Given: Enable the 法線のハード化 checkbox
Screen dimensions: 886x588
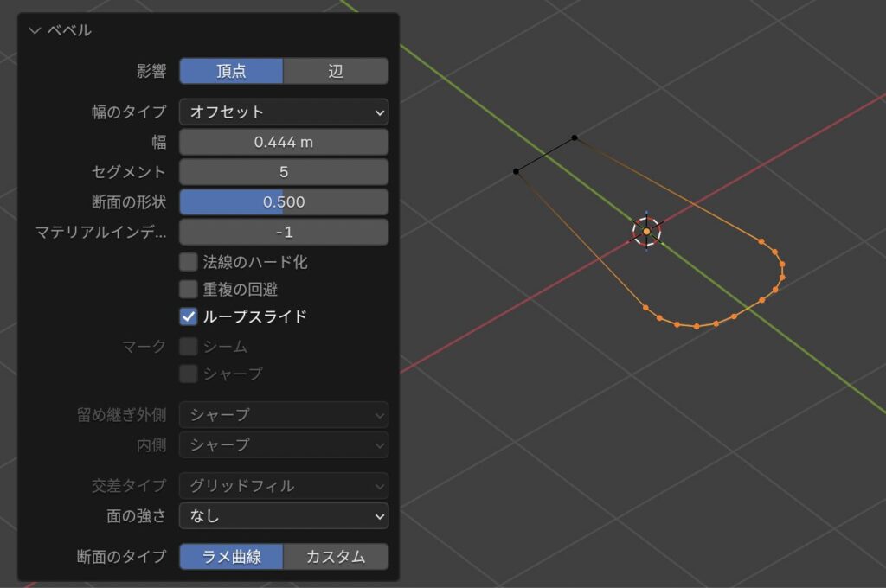Looking at the screenshot, I should click(x=188, y=261).
